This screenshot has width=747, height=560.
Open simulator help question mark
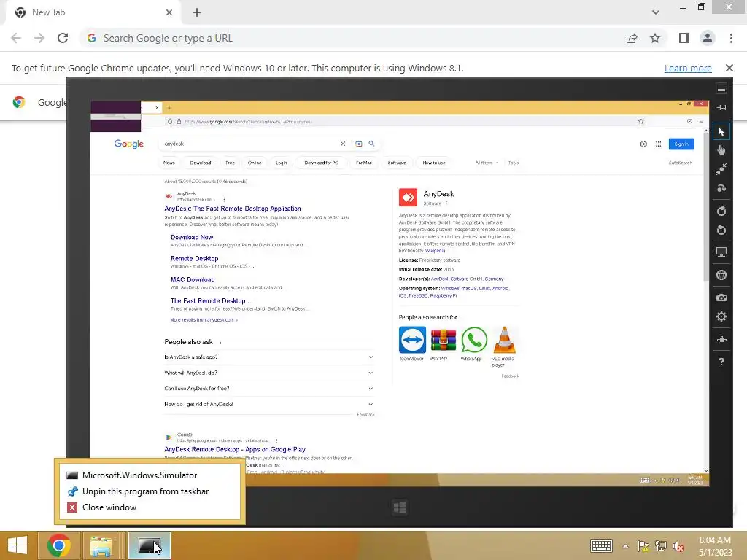pyautogui.click(x=721, y=362)
